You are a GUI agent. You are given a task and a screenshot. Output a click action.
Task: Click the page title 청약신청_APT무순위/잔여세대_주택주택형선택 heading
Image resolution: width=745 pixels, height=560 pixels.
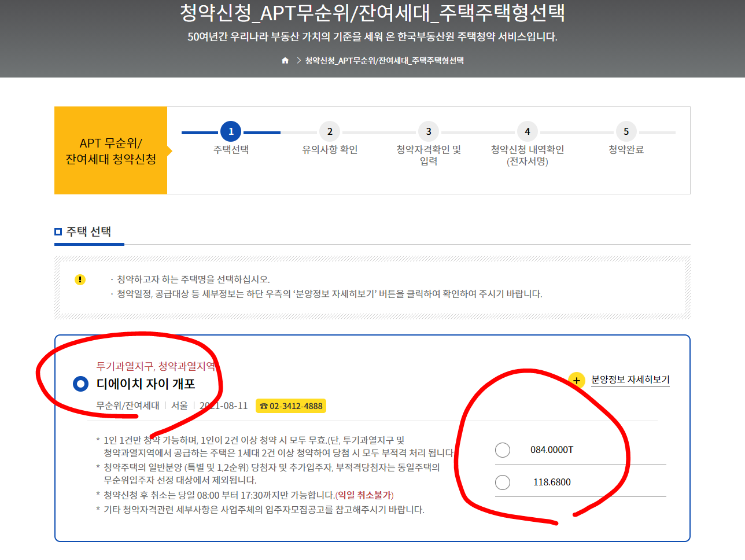(x=372, y=13)
